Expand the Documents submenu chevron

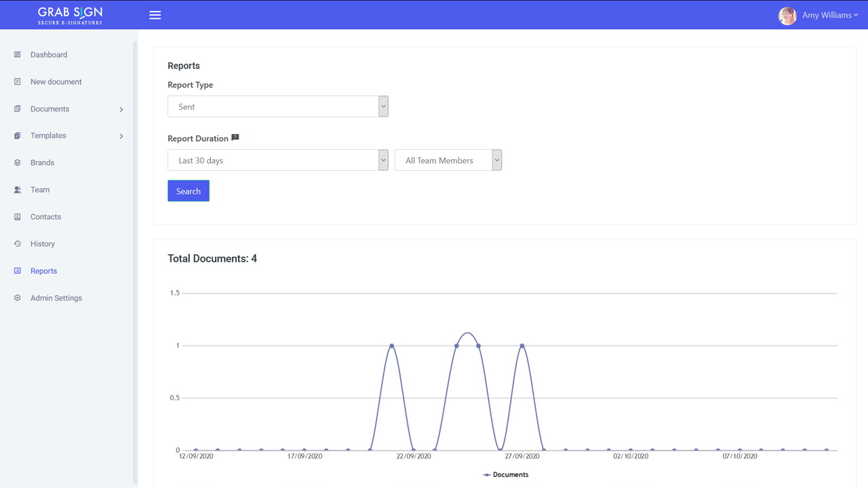121,109
